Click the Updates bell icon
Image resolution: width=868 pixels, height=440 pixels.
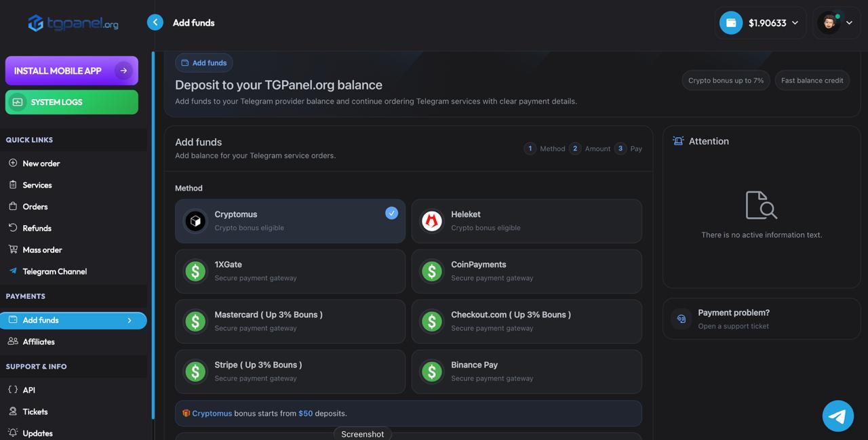pyautogui.click(x=13, y=433)
